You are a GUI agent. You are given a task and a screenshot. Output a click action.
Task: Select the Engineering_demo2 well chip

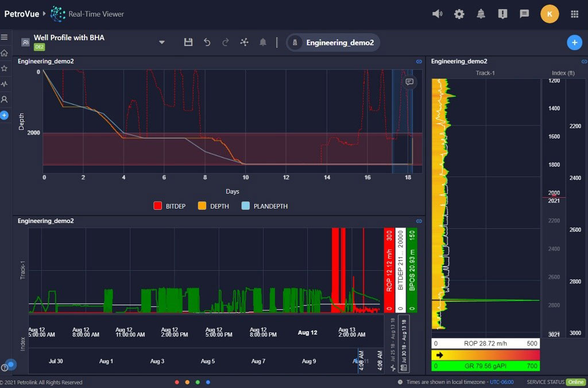coord(333,42)
